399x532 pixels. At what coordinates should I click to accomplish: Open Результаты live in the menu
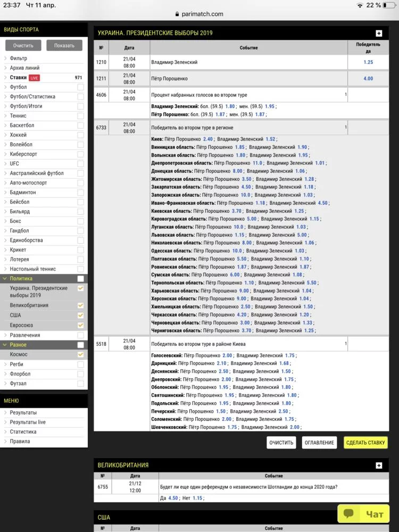[x=28, y=422]
